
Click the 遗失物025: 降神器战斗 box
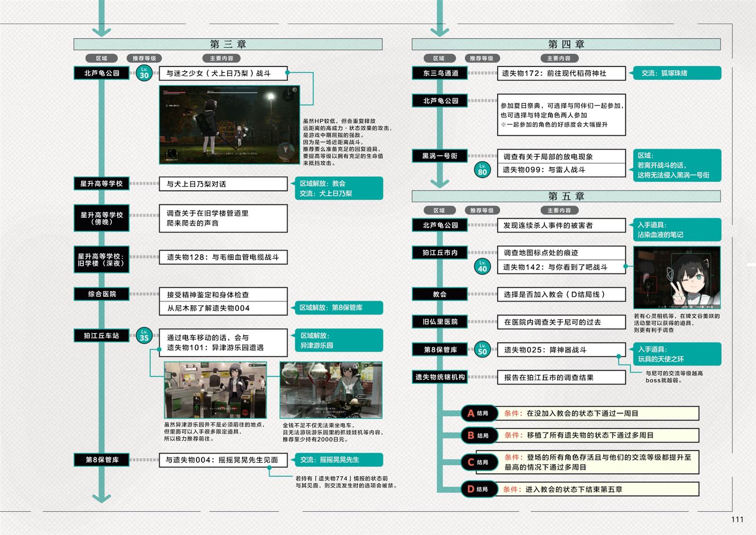561,350
